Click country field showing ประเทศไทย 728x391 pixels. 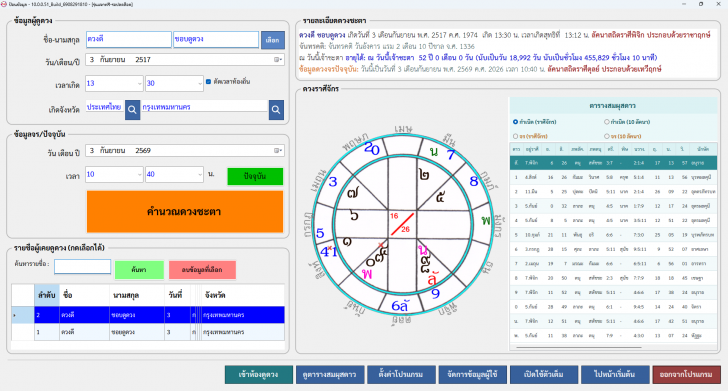pyautogui.click(x=105, y=107)
